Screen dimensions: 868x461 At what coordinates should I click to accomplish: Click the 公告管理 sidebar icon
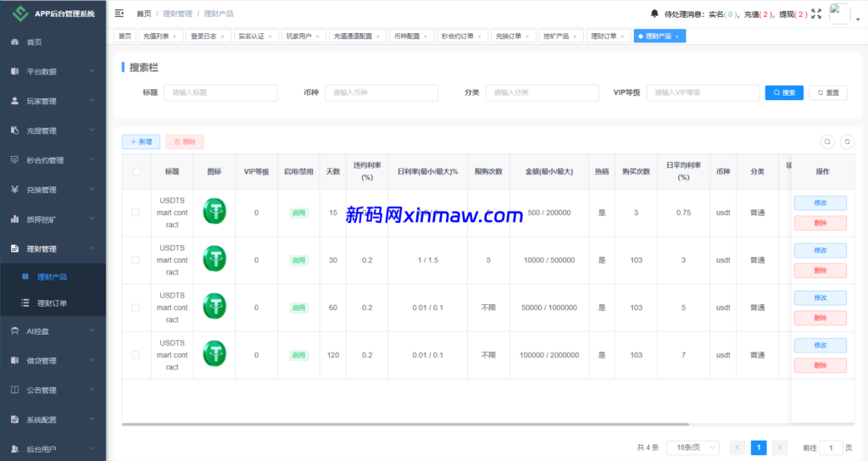tap(15, 390)
